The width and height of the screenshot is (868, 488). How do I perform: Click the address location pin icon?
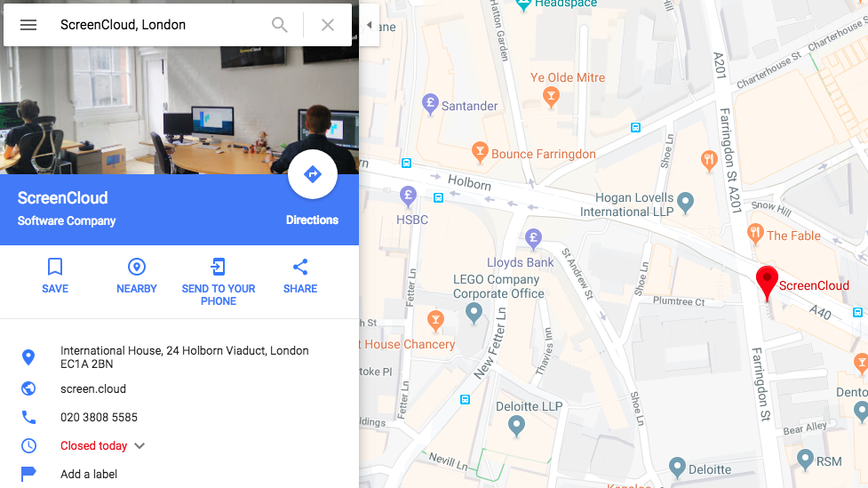(28, 356)
